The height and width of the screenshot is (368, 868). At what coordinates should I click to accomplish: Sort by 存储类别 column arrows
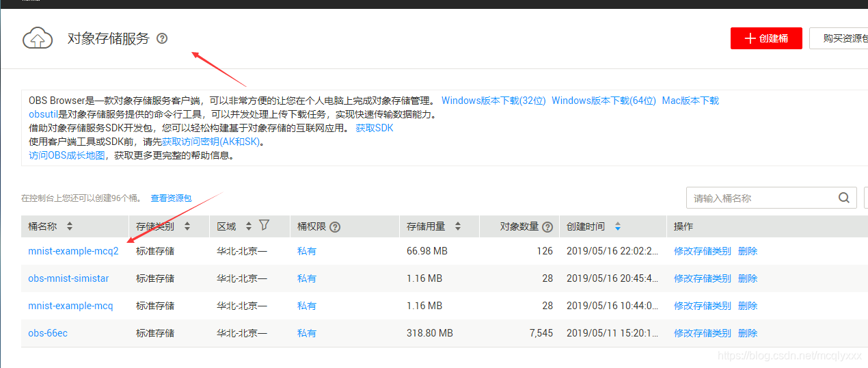pyautogui.click(x=187, y=226)
